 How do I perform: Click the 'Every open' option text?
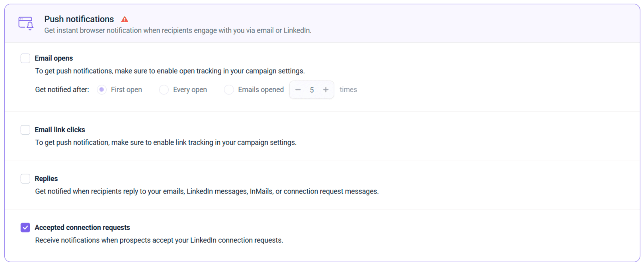[190, 90]
